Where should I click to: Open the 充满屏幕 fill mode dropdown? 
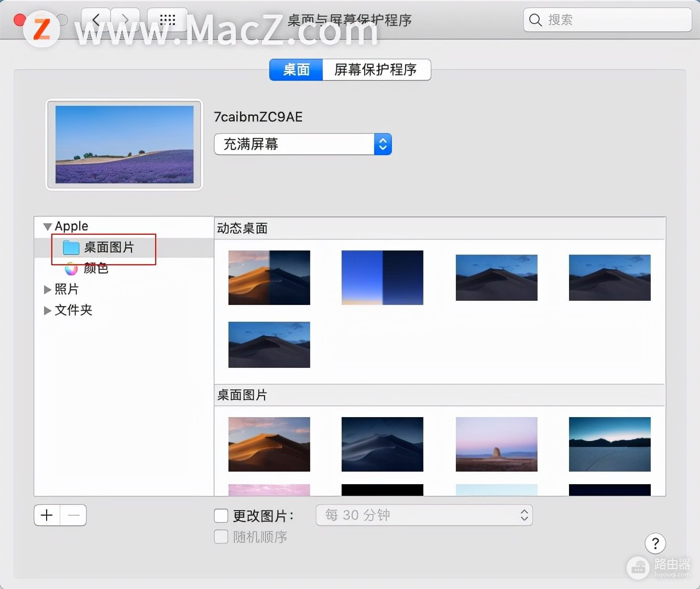click(x=303, y=144)
